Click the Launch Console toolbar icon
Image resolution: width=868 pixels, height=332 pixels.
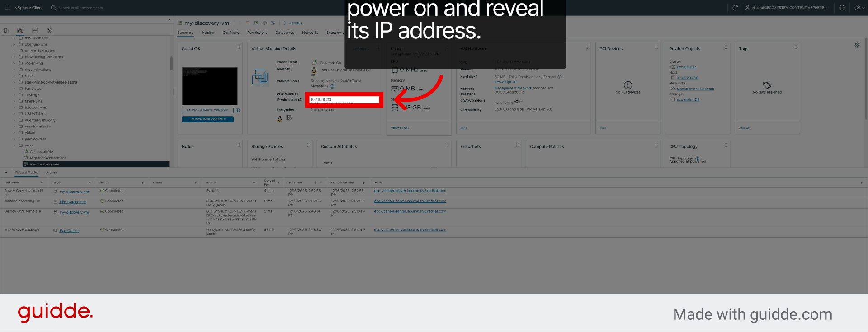[256, 23]
